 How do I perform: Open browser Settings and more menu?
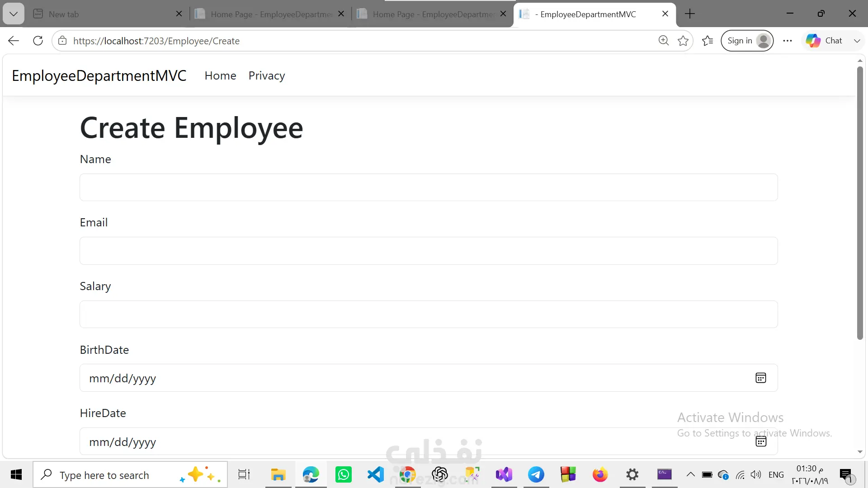click(x=788, y=41)
